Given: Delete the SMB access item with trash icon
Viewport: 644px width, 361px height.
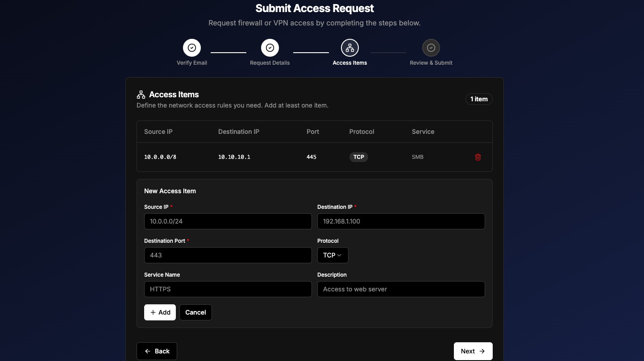Looking at the screenshot, I should point(478,157).
